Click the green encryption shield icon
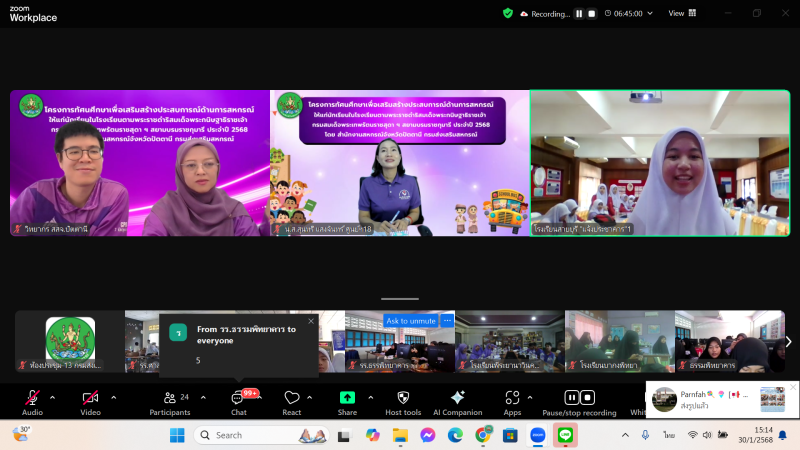 tap(508, 13)
